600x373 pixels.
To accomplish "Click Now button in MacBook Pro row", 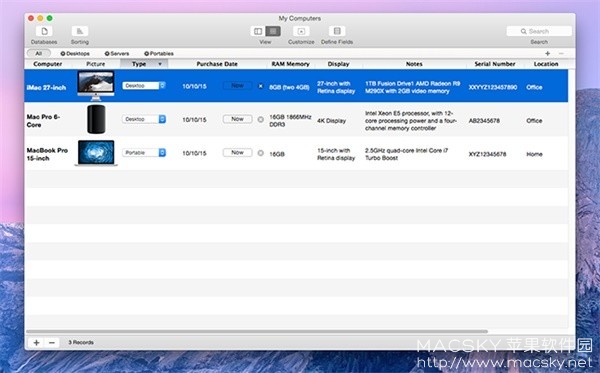I will (x=237, y=152).
